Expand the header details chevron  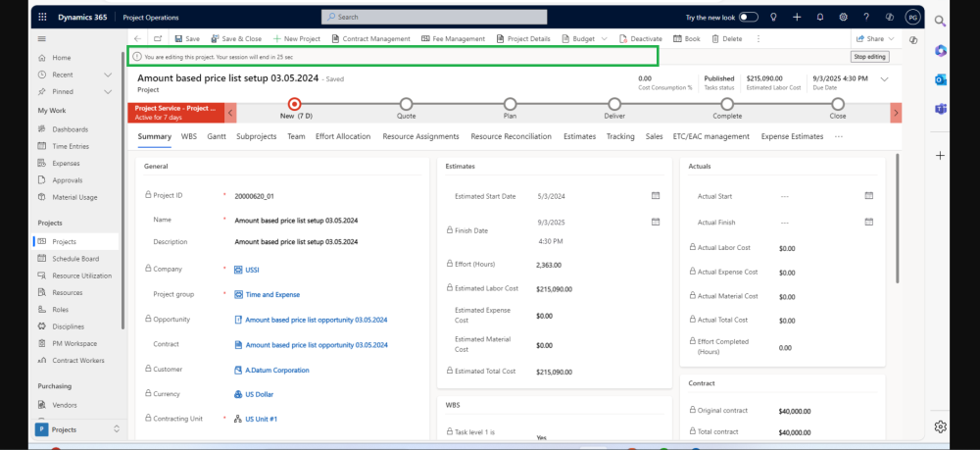(x=884, y=79)
